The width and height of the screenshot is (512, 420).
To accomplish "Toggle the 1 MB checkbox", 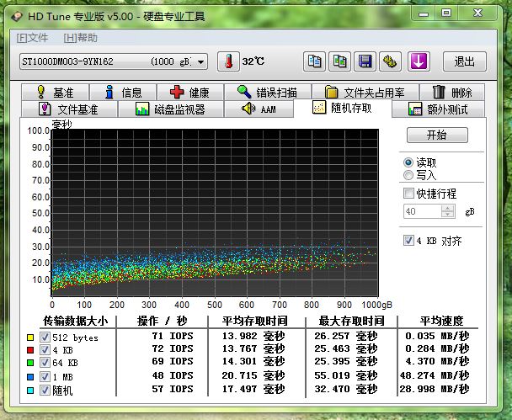I will click(45, 376).
